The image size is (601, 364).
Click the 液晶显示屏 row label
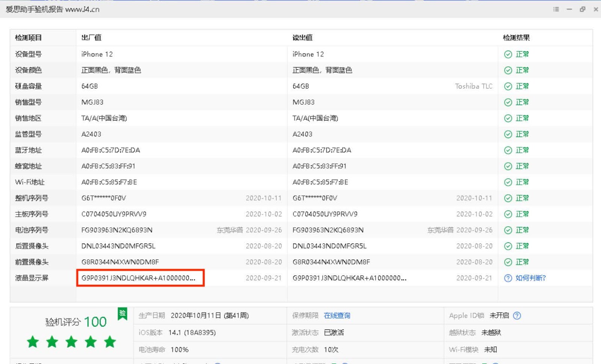[32, 278]
